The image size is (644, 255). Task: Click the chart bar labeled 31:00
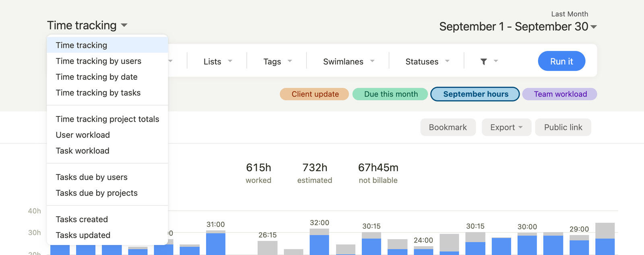(x=216, y=243)
